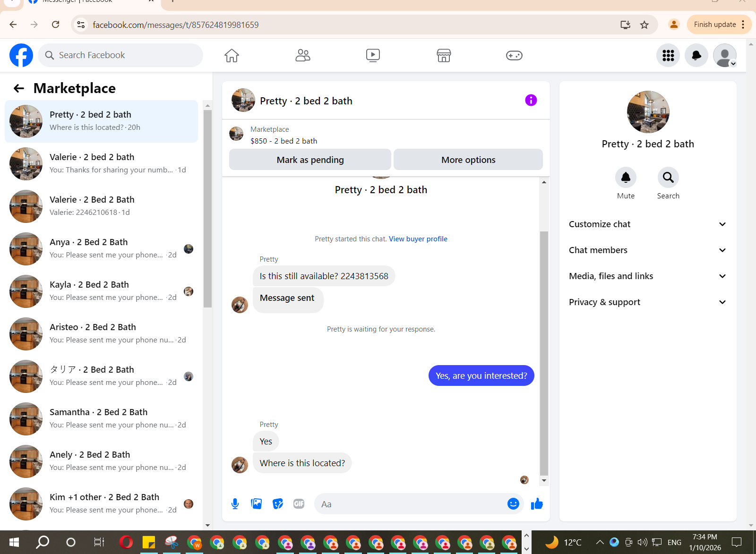Click the Facebook logo

(x=21, y=55)
